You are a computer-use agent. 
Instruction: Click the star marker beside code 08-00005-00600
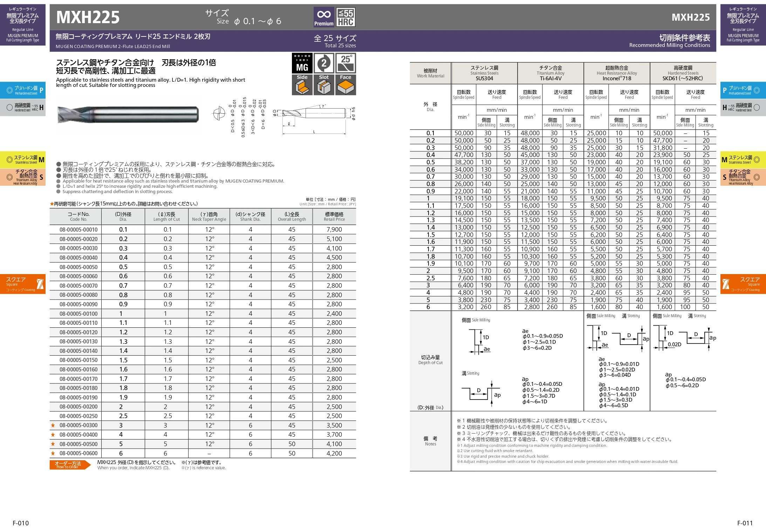click(53, 453)
